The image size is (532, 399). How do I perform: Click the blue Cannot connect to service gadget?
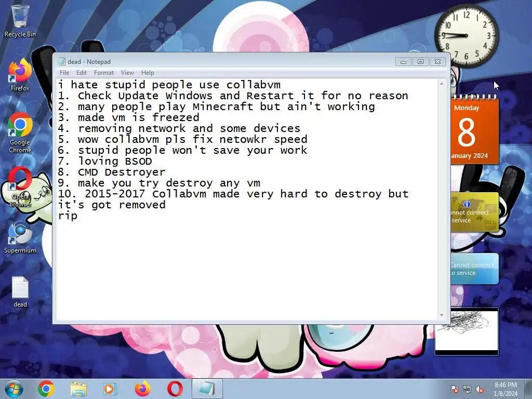[475, 269]
